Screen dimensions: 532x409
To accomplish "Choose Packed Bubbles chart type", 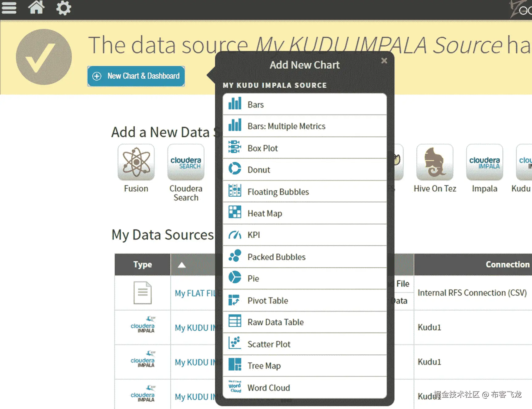I will tap(305, 257).
